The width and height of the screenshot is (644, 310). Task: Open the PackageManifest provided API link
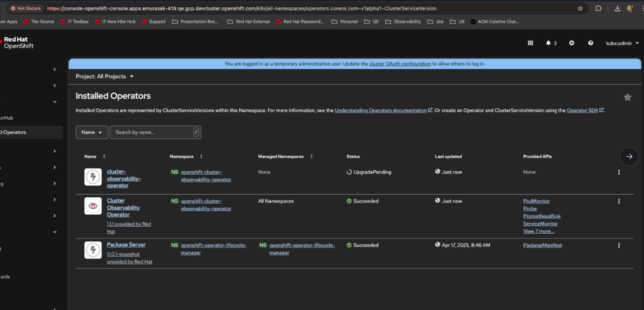pos(543,245)
